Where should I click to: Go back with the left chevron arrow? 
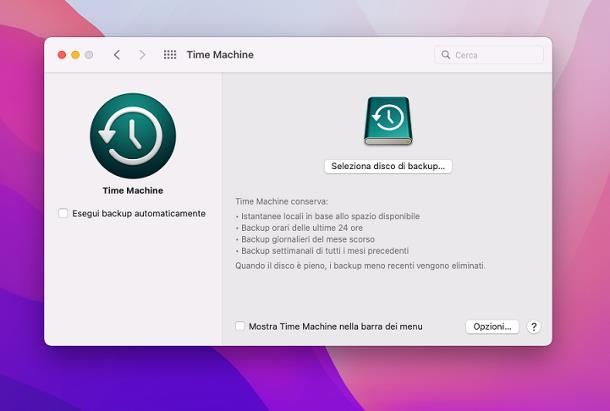(x=117, y=55)
